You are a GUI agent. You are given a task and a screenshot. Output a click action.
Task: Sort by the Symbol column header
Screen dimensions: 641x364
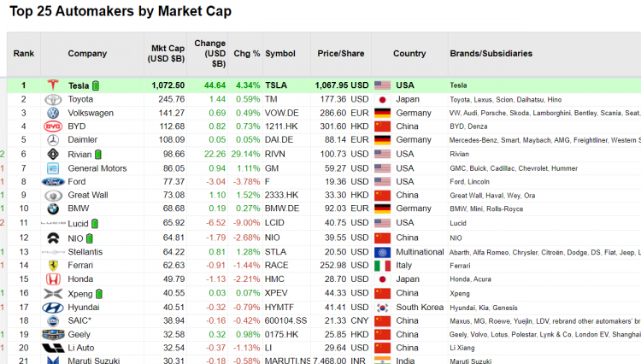pyautogui.click(x=280, y=54)
